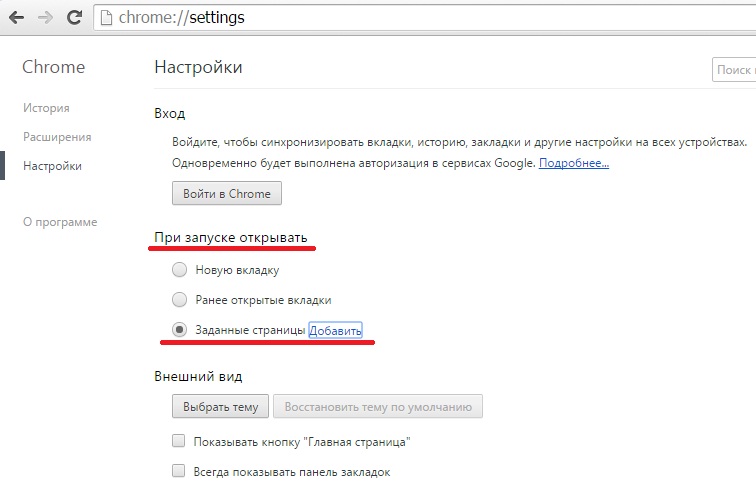This screenshot has width=756, height=485.
Task: Click the chrome://settings address bar
Action: (400, 17)
